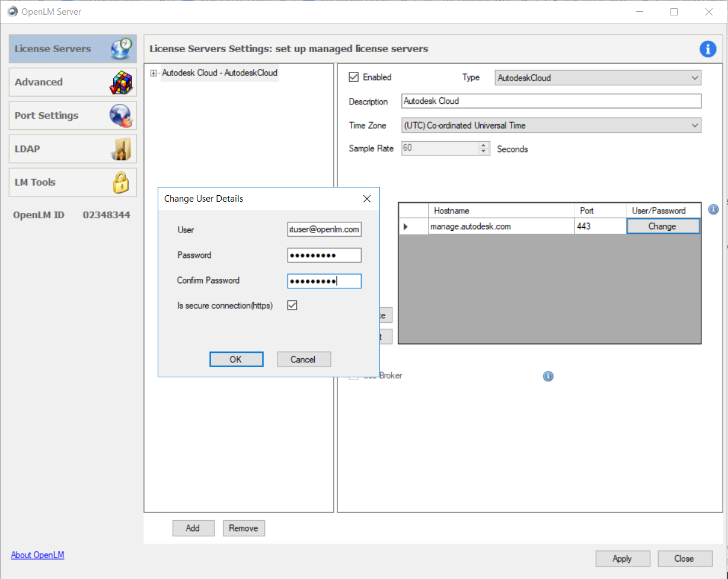The height and width of the screenshot is (579, 728).
Task: Click into the Confirm Password field
Action: coord(324,281)
